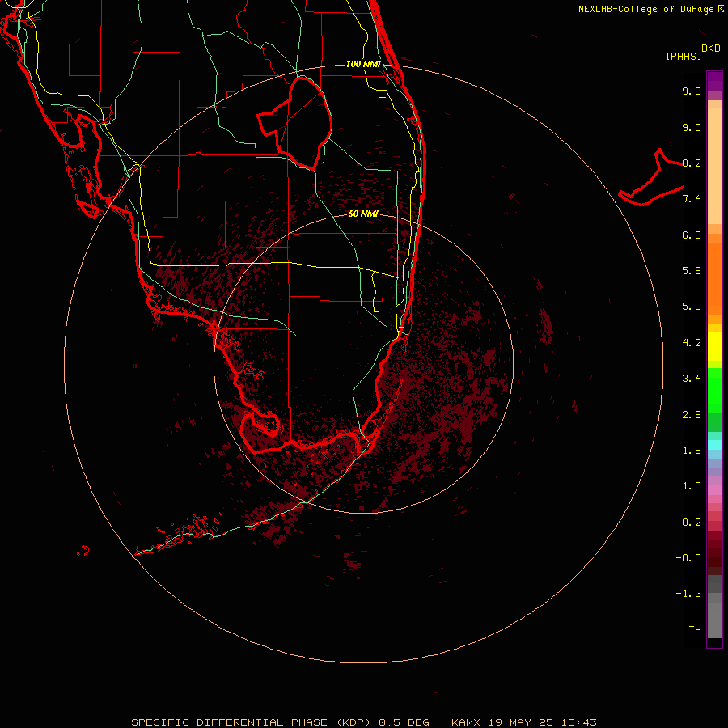Click the -1.3 legend value
728x728 pixels.
click(688, 594)
